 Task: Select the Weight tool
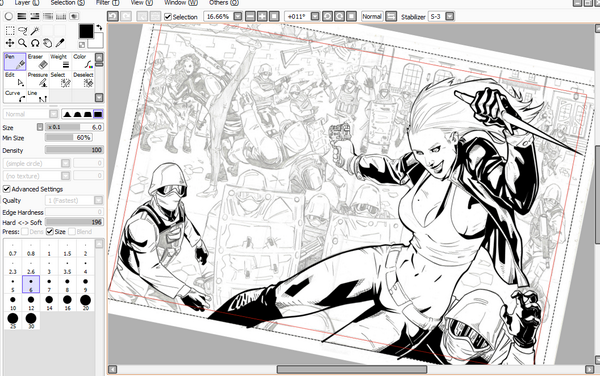click(x=60, y=62)
